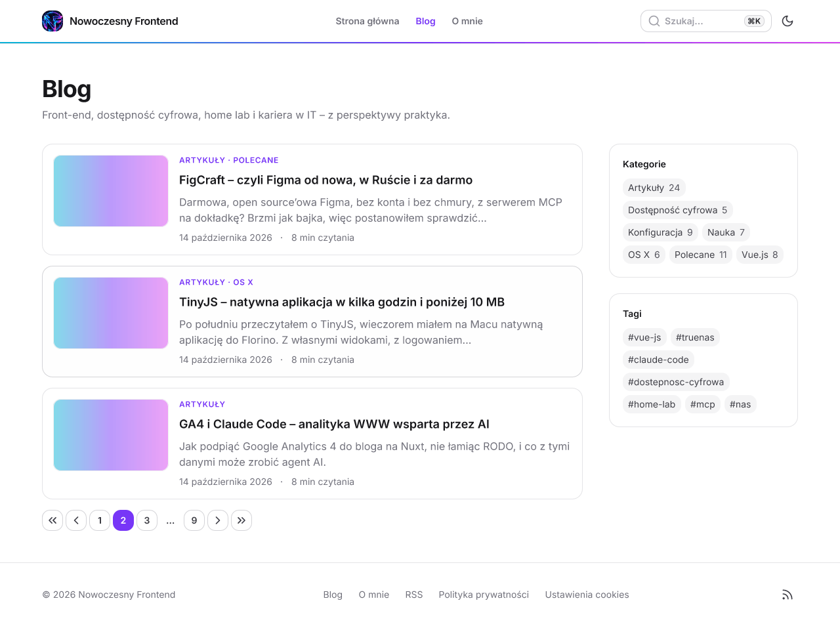Select the #home-lab tag
The image size is (840, 626).
(652, 404)
